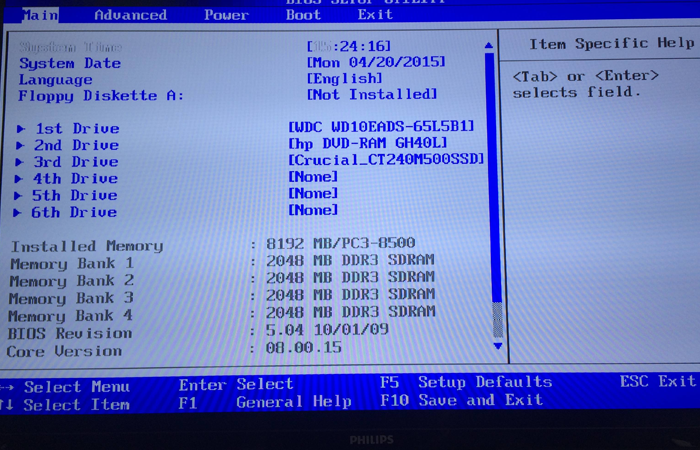Screen dimensions: 700x450
Task: Expand the 4th Drive entry arrow
Action: coord(18,179)
